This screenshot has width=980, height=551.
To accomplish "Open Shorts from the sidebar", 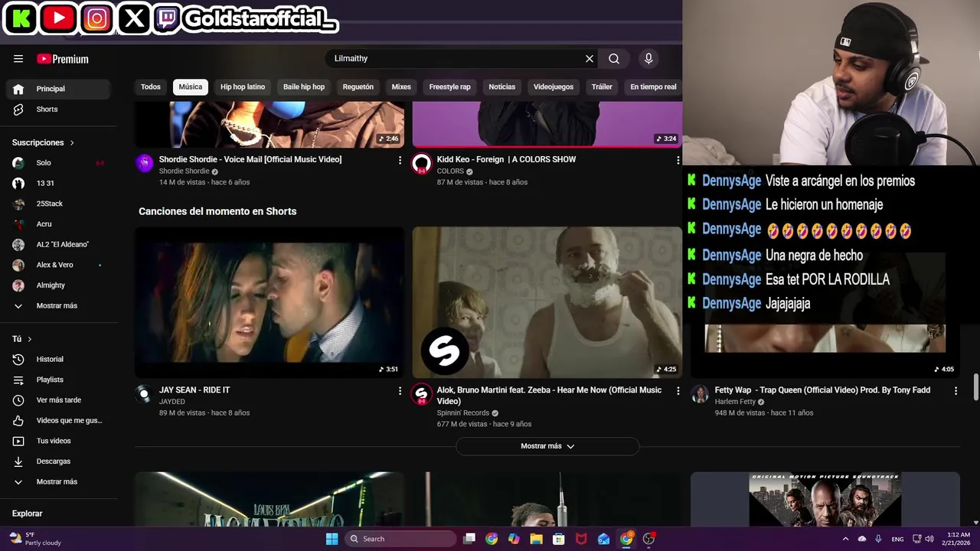I will coord(58,109).
